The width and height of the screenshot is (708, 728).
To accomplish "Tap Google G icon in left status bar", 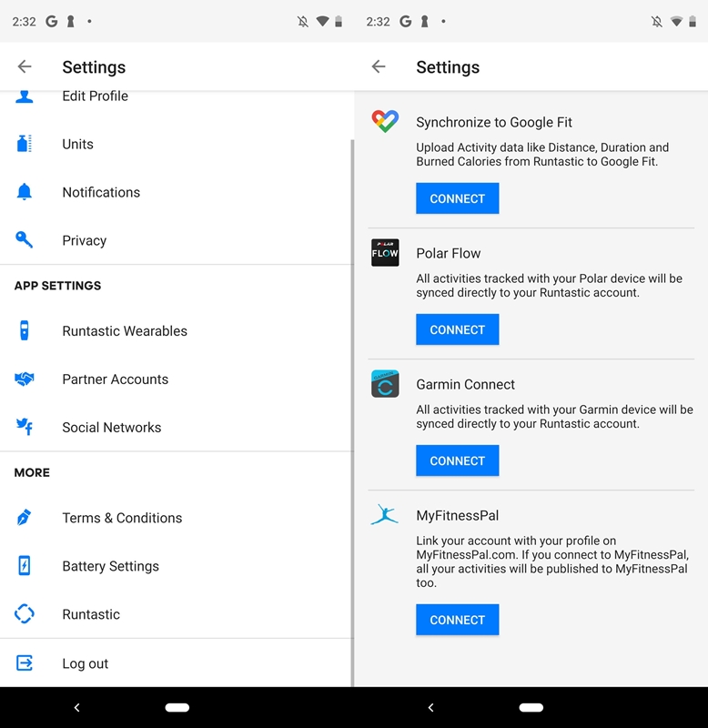I will (x=51, y=21).
